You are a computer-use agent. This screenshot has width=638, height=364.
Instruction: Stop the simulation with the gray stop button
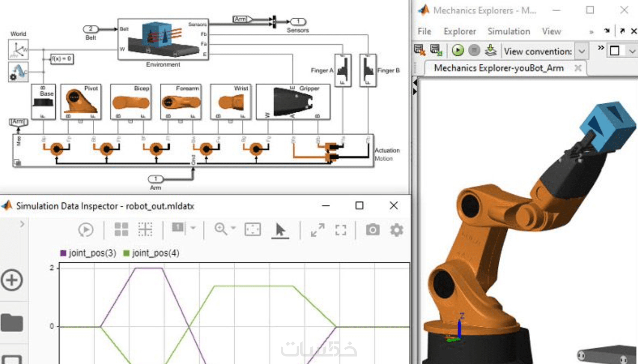tap(474, 50)
